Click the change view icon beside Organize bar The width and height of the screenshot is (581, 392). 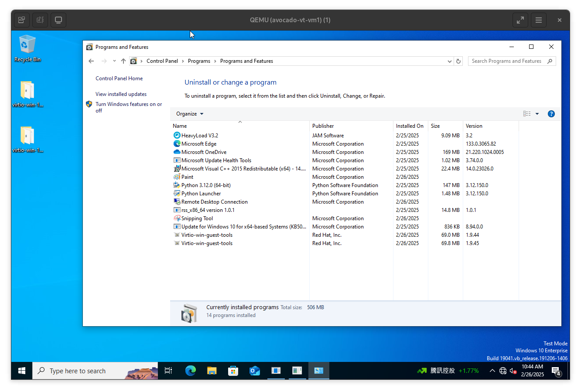click(x=527, y=114)
